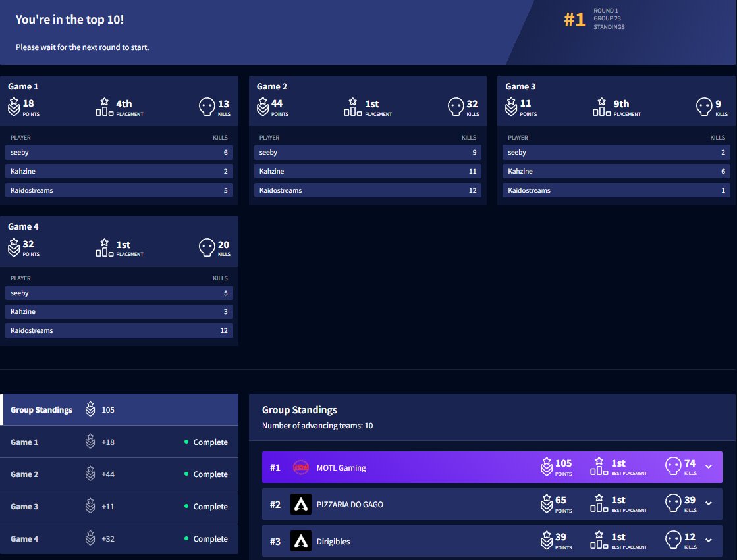
Task: Click Kahzine's row in Game 2
Action: tap(368, 171)
